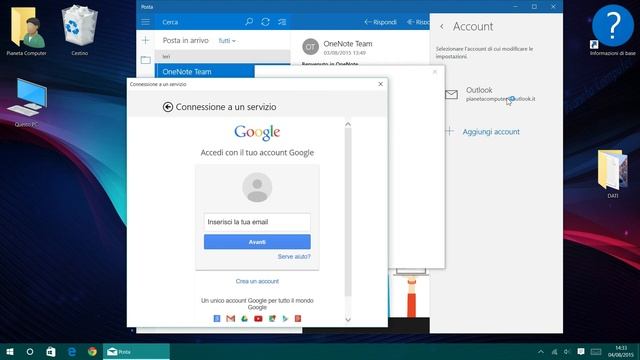Select Informazioni di base help shortcut
Viewport: 640px width, 360px height.
click(612, 30)
